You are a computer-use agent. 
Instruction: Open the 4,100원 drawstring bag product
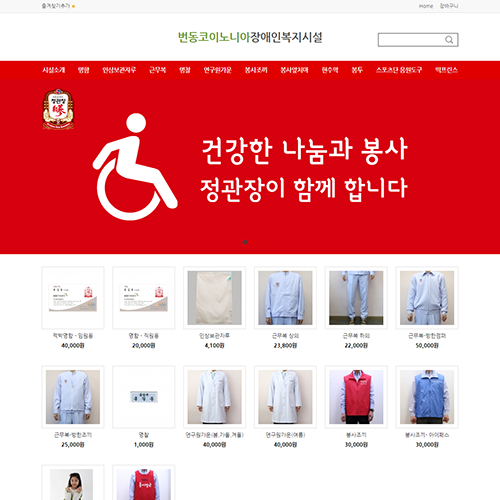pos(214,298)
